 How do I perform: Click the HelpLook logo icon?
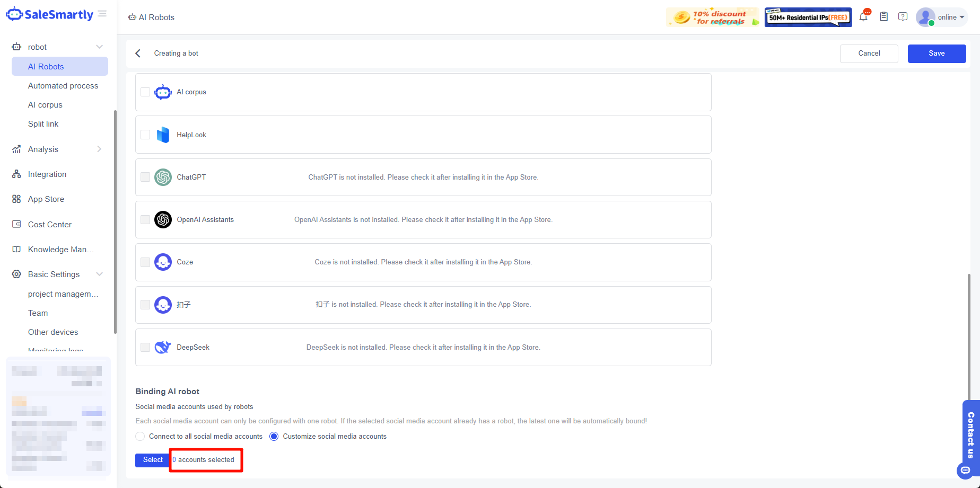pyautogui.click(x=163, y=135)
